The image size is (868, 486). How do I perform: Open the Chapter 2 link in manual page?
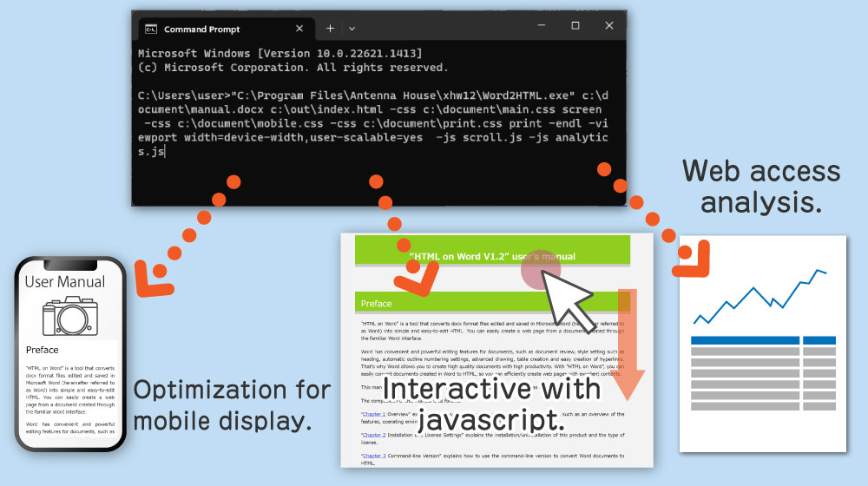(x=373, y=435)
